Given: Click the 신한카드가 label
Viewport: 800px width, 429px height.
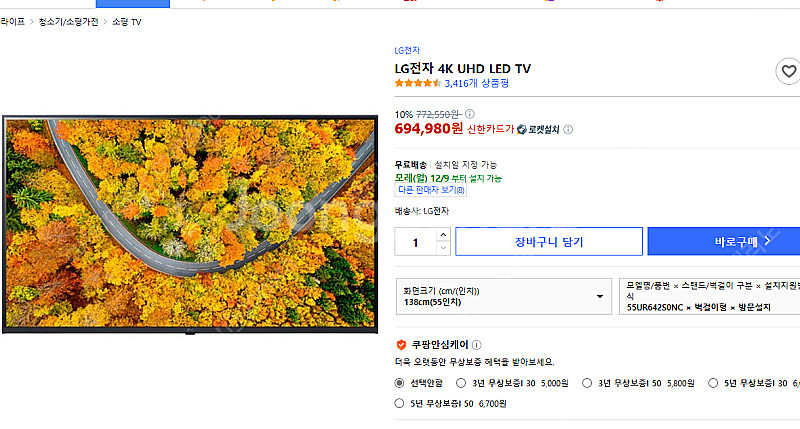Looking at the screenshot, I should [x=490, y=130].
